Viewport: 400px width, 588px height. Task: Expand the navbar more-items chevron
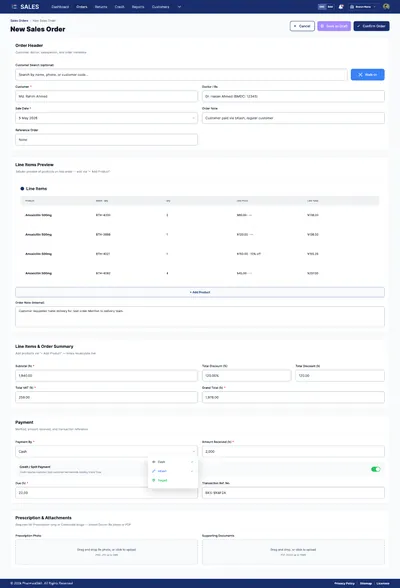pos(179,7)
